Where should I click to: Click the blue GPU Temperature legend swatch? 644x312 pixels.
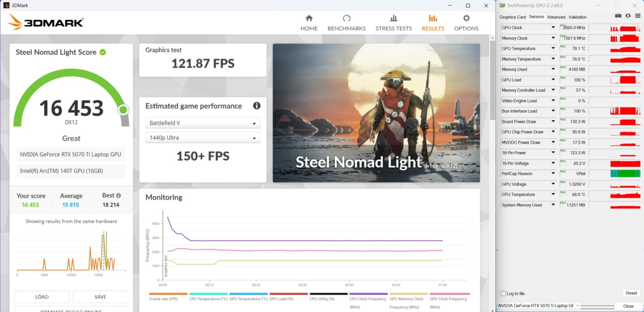[x=249, y=294]
